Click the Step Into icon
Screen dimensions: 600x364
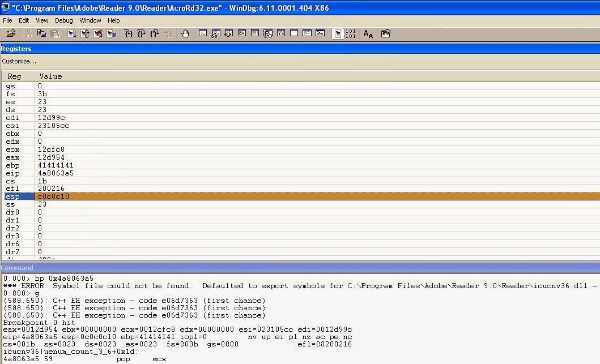pyautogui.click(x=129, y=34)
